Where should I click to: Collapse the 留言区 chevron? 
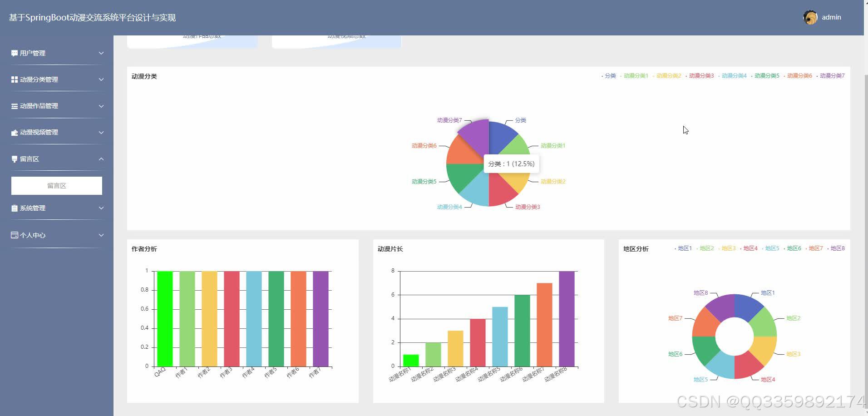(101, 159)
